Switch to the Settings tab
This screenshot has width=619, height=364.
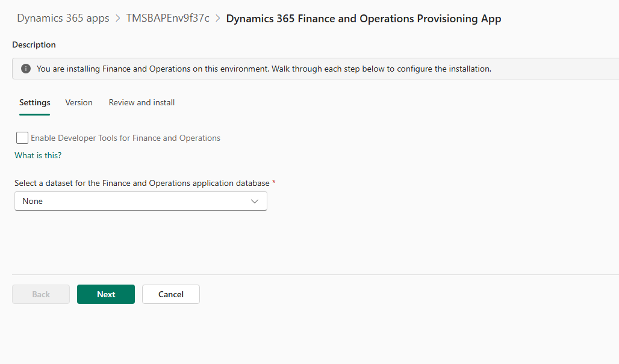pyautogui.click(x=35, y=102)
